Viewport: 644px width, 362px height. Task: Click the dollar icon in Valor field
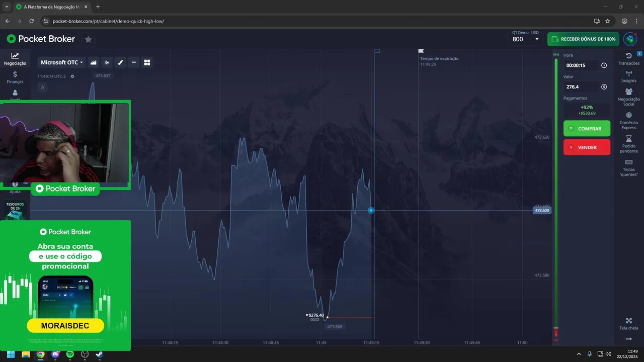604,87
